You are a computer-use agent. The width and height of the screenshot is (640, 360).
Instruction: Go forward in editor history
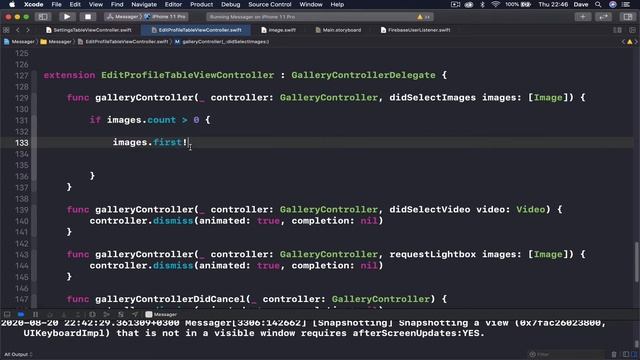[28, 30]
